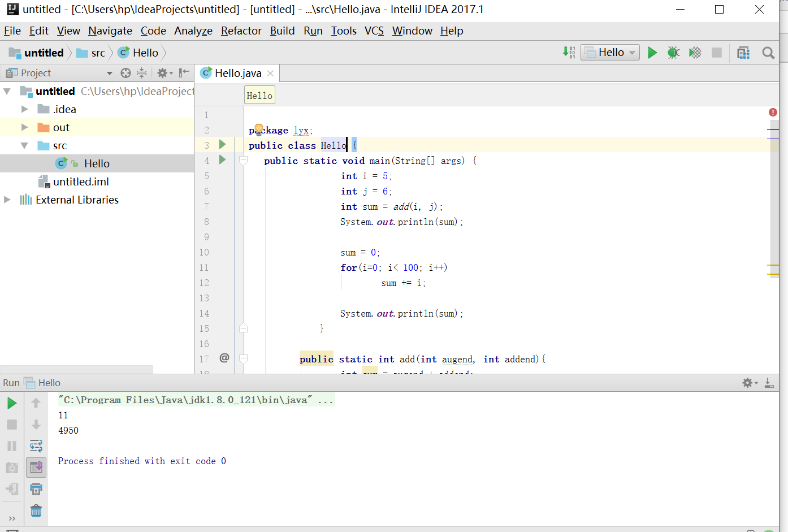Toggle Soft-Wrap in the Run console
The image size is (788, 532).
click(36, 446)
